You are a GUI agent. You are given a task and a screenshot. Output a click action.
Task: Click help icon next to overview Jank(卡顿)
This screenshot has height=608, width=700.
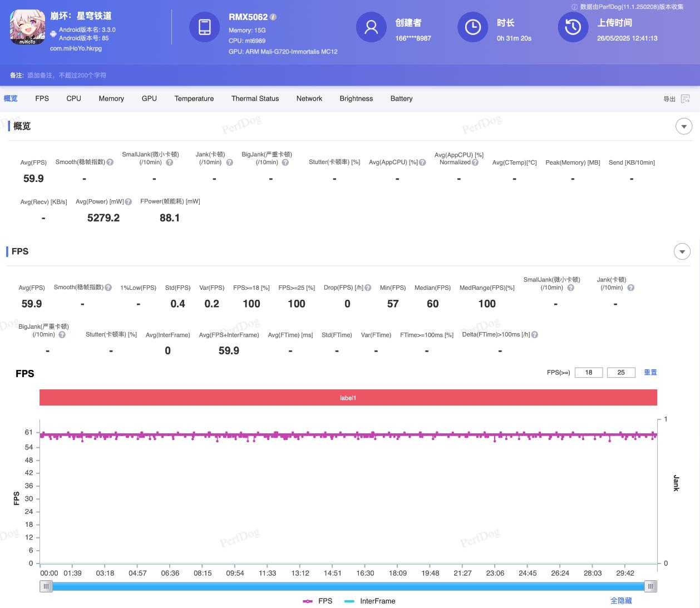[x=230, y=162]
